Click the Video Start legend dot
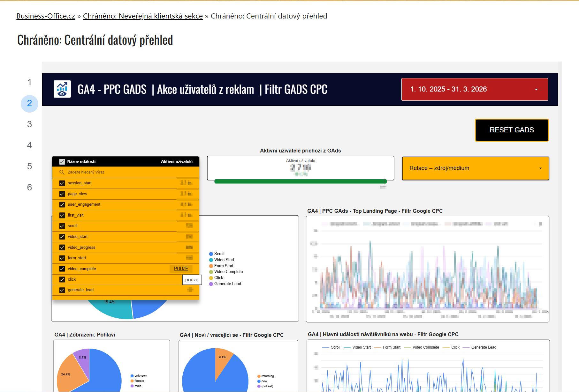Viewport: 579px width, 392px height. 211,260
